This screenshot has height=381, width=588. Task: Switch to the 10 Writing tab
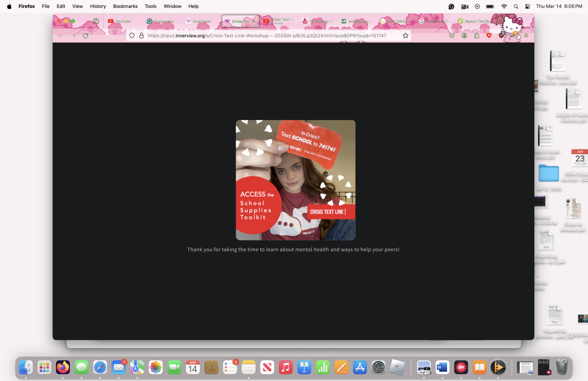(x=317, y=21)
